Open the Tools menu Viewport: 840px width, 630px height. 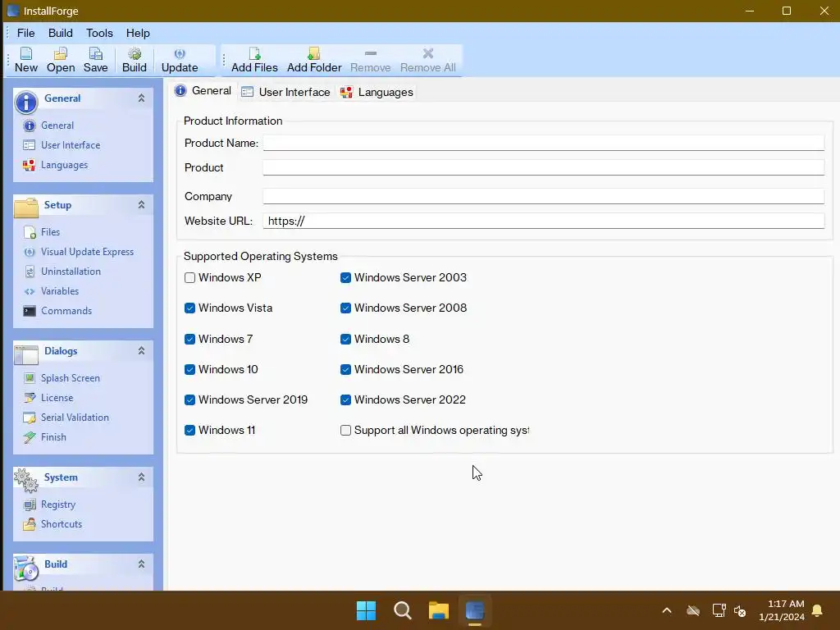click(x=99, y=33)
